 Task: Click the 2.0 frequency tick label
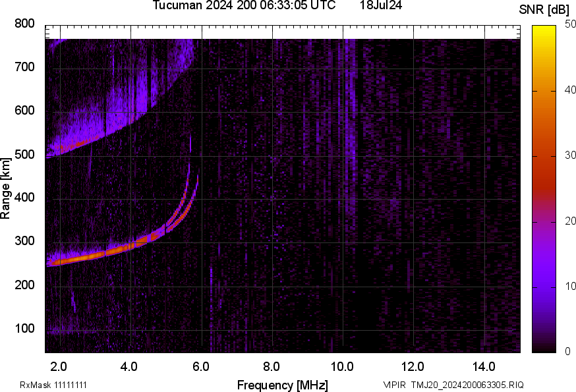pos(59,365)
